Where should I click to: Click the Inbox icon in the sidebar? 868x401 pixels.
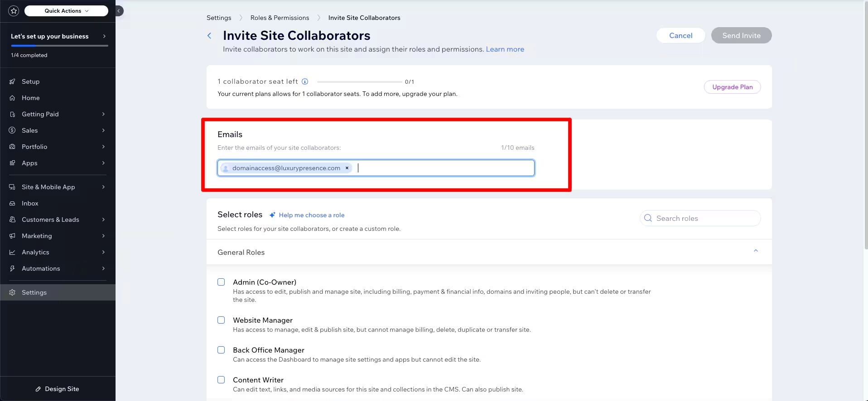point(12,203)
